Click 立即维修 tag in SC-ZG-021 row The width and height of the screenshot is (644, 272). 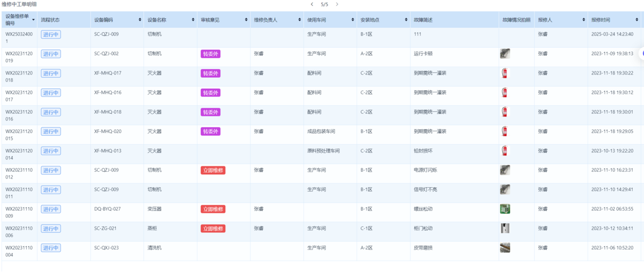[x=213, y=229]
